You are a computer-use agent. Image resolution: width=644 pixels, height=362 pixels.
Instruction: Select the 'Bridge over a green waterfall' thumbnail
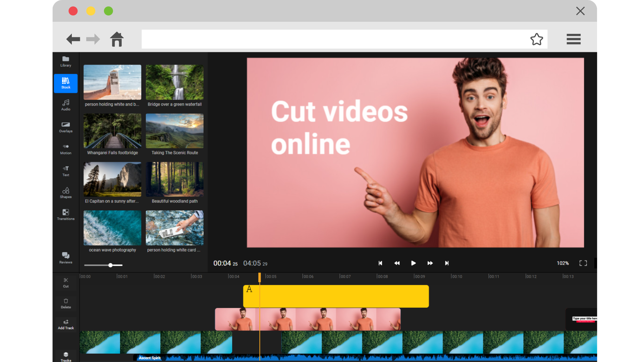click(174, 82)
